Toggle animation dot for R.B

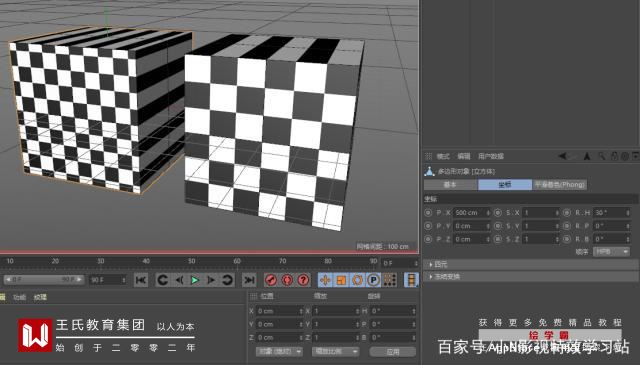point(567,239)
